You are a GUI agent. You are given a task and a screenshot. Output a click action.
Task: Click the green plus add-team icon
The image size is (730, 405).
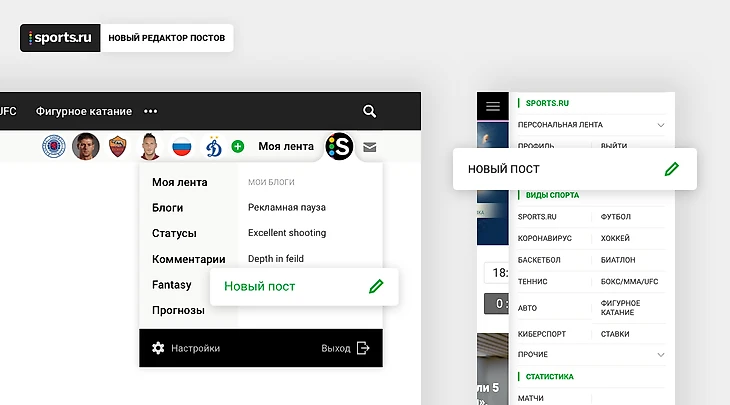click(x=238, y=147)
